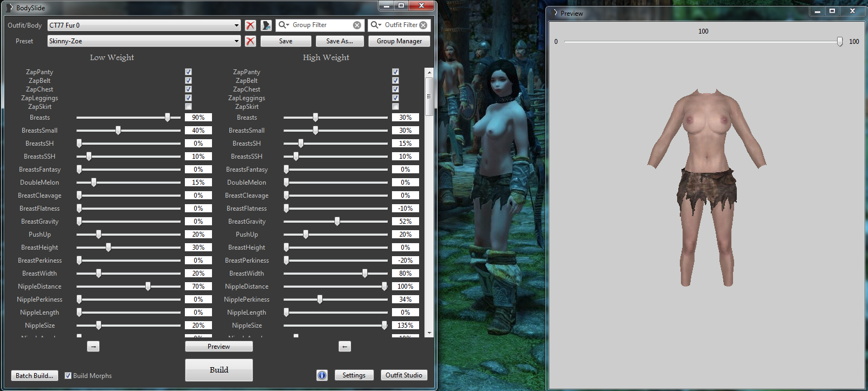Viewport: 868px width, 391px height.
Task: Clear the Group Filter with its X icon
Action: coord(357,25)
